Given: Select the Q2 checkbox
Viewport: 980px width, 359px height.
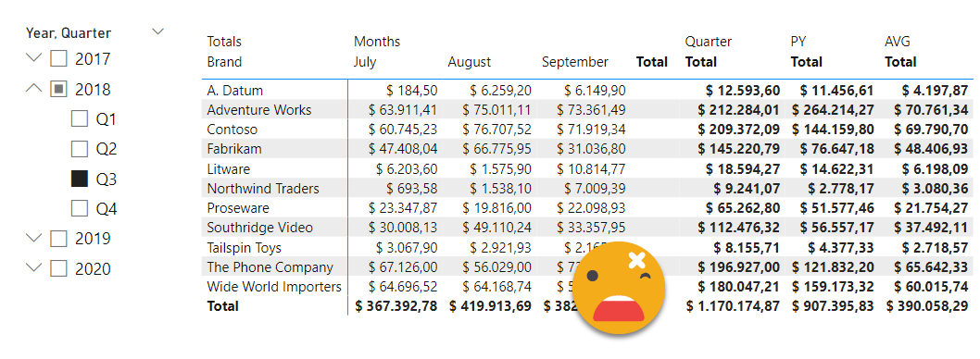Looking at the screenshot, I should 80,149.
